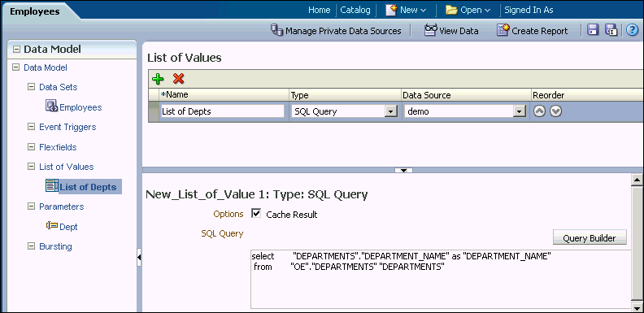This screenshot has height=313, width=644.
Task: Open the Home link
Action: pos(319,11)
